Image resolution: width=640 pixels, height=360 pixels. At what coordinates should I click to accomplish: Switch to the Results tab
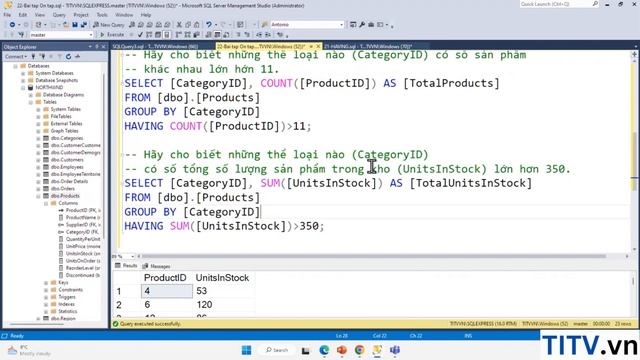[x=126, y=266]
